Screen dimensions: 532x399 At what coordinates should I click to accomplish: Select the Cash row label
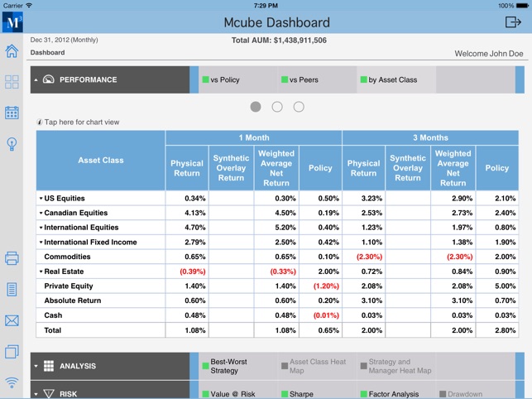[x=53, y=315]
